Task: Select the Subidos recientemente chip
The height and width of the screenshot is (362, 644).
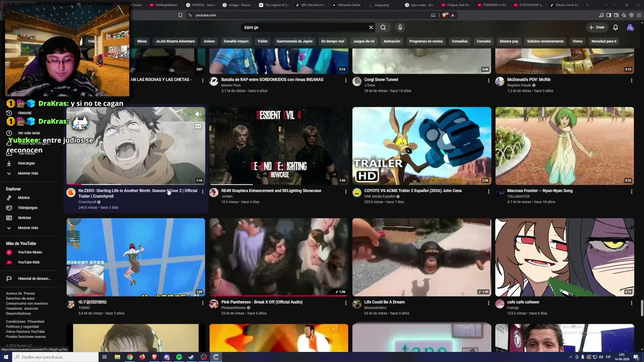Action: (545, 41)
